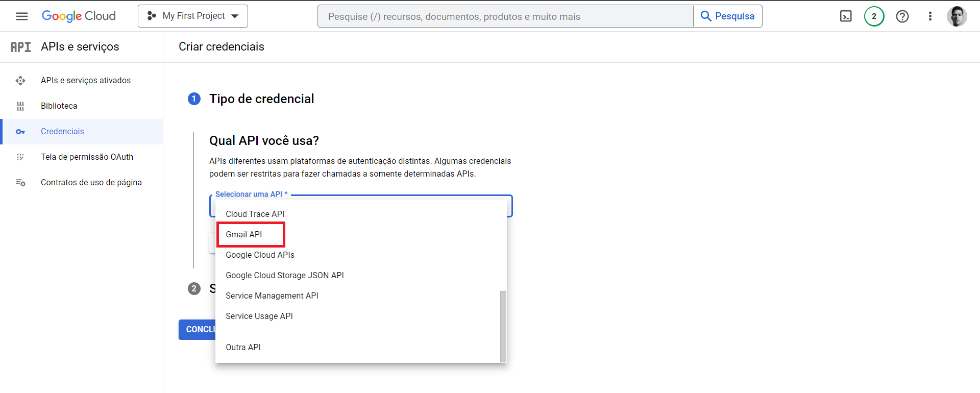The height and width of the screenshot is (393, 980).
Task: Click the Pesquisa search button
Action: point(727,16)
